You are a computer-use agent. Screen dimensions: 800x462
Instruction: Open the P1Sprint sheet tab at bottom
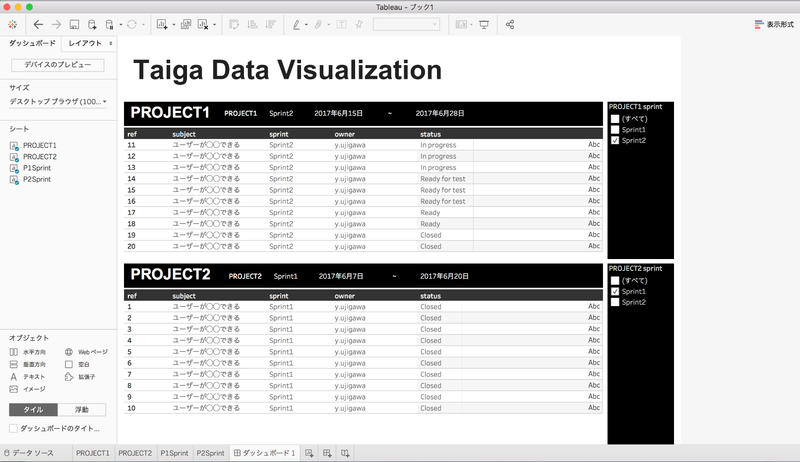[x=174, y=453]
